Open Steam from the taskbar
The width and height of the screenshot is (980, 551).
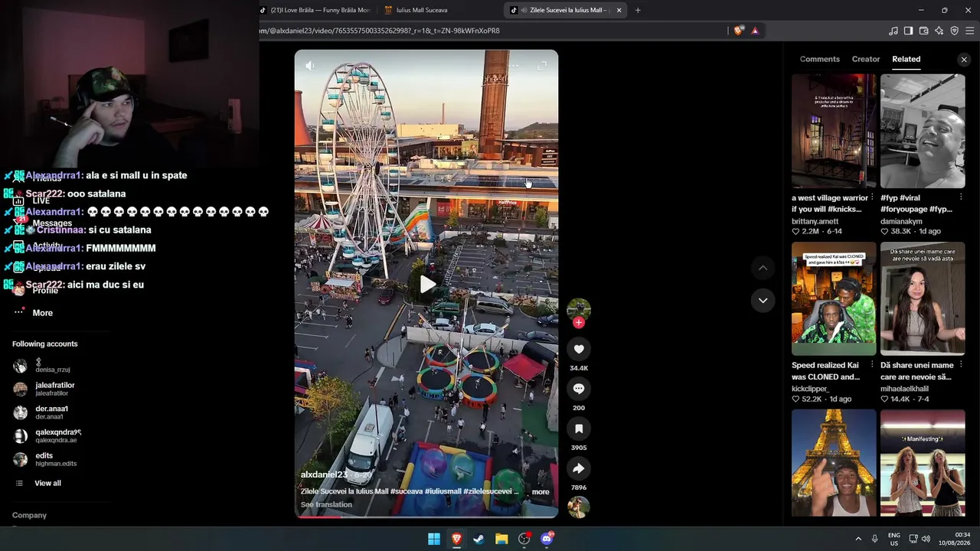[x=479, y=539]
